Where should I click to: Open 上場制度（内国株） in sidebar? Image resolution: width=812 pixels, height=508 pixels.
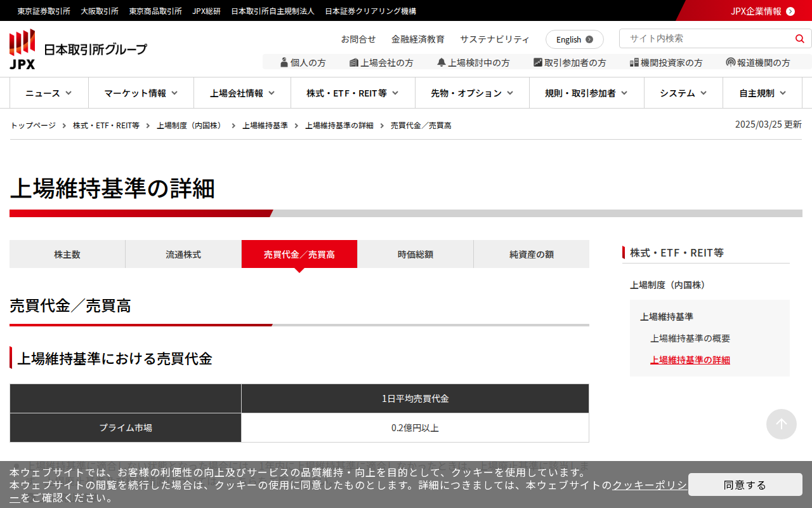669,285
